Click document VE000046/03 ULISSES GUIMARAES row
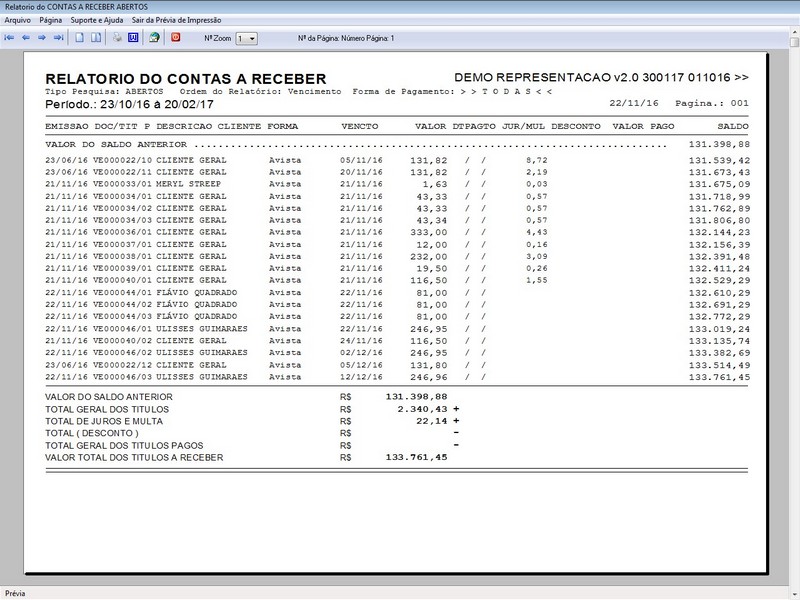This screenshot has height=600, width=800. tap(397, 377)
